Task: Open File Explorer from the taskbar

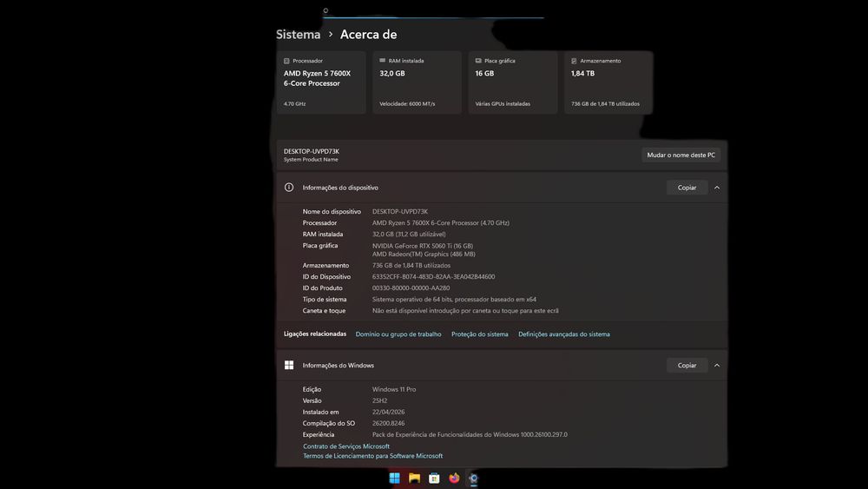Action: pyautogui.click(x=414, y=478)
